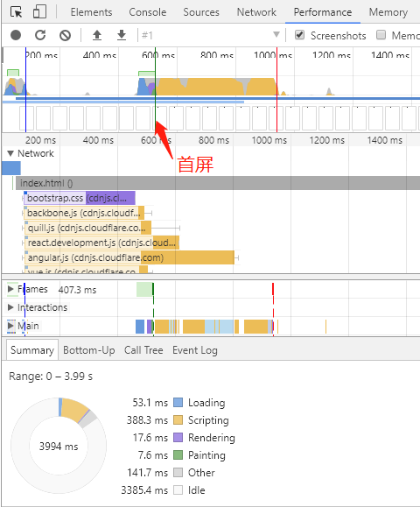Collapse the Network section triangle
The width and height of the screenshot is (420, 507).
(x=10, y=153)
